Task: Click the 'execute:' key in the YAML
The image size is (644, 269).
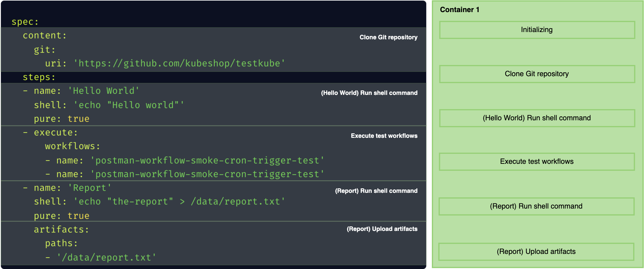Action: [x=56, y=133]
